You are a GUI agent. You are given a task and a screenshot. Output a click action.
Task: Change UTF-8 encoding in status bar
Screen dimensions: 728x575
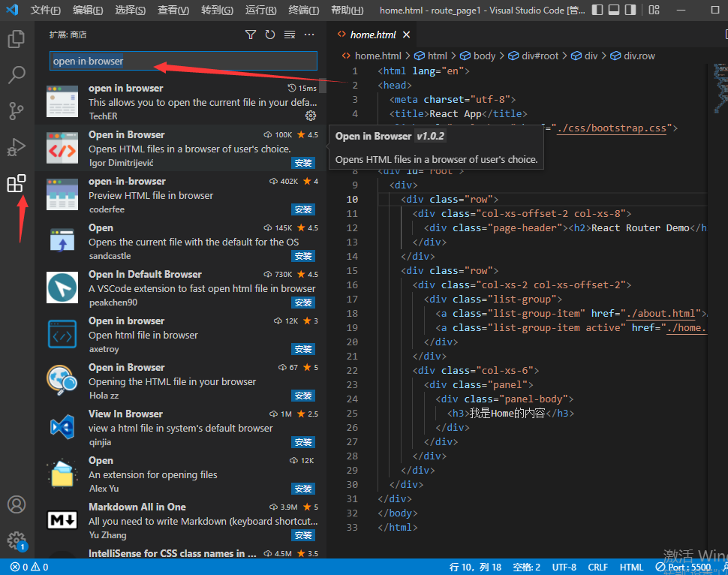coord(564,567)
